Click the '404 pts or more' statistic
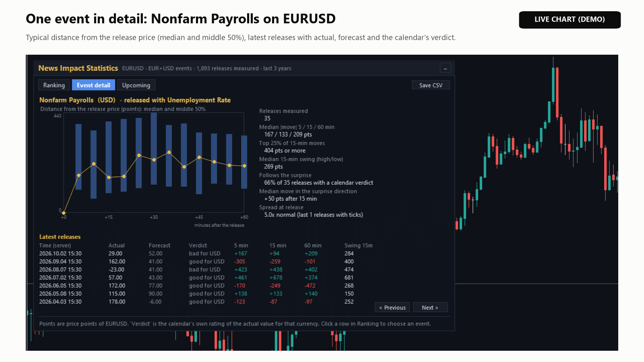 coord(285,151)
